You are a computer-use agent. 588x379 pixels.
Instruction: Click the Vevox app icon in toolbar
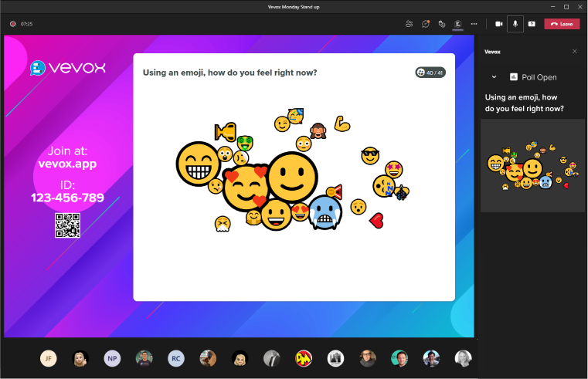(458, 24)
